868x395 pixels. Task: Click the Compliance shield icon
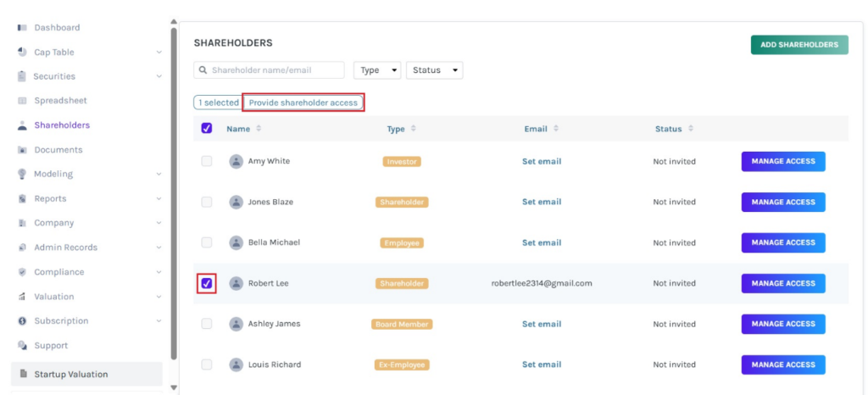pyautogui.click(x=22, y=272)
